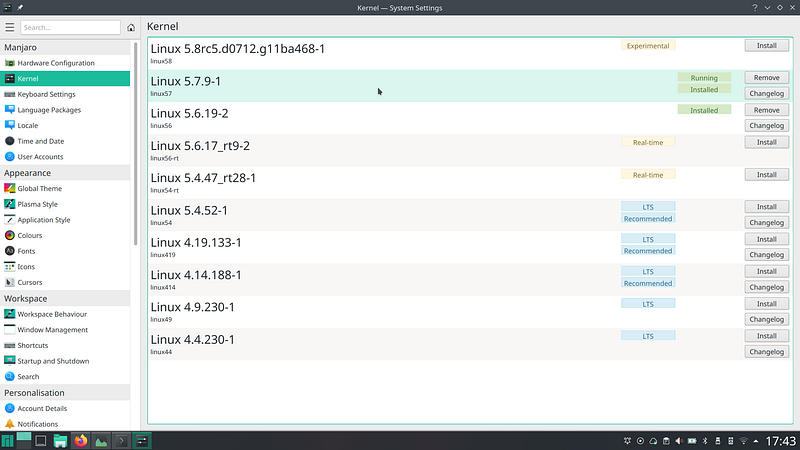Open Colours settings
Screen dimensions: 800x450
65,235
